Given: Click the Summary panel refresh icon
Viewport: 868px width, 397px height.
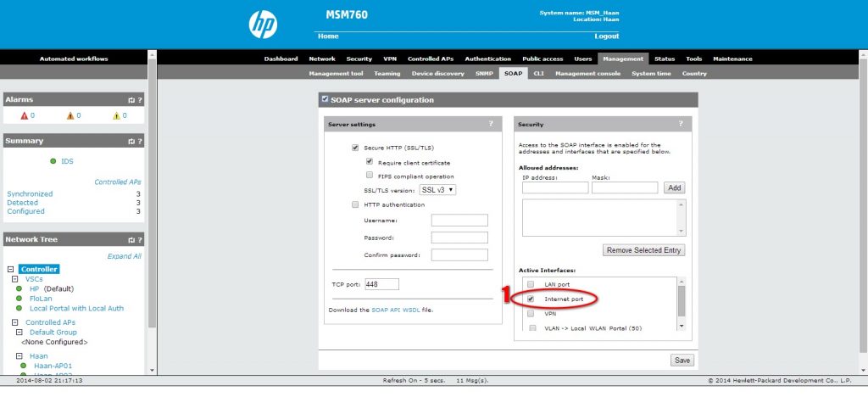Looking at the screenshot, I should coord(131,141).
